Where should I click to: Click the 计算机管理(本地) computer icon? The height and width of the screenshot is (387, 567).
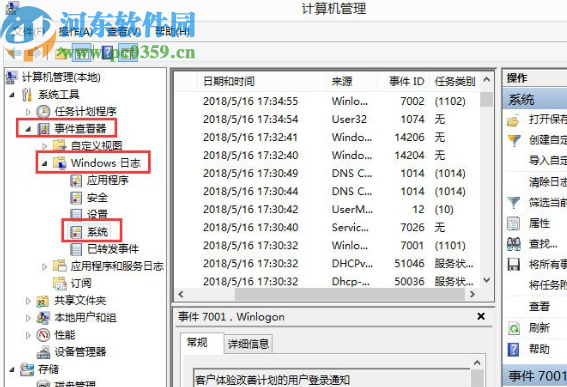(x=12, y=77)
